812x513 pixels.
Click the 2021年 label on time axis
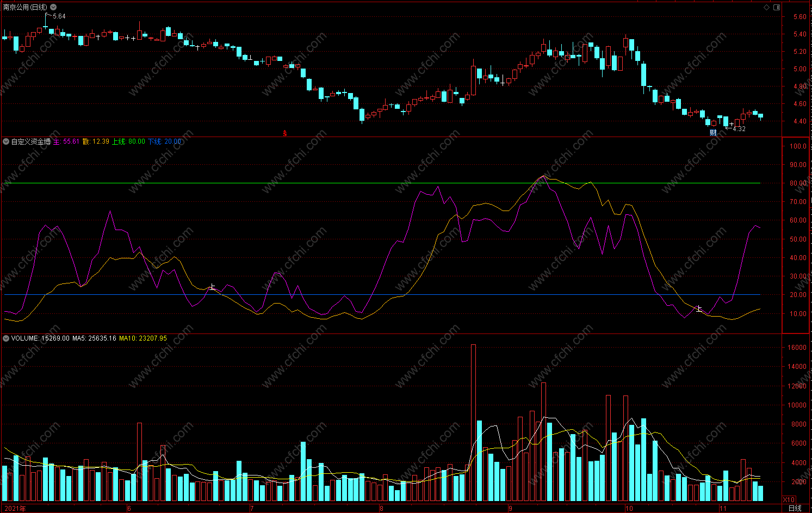(15, 509)
